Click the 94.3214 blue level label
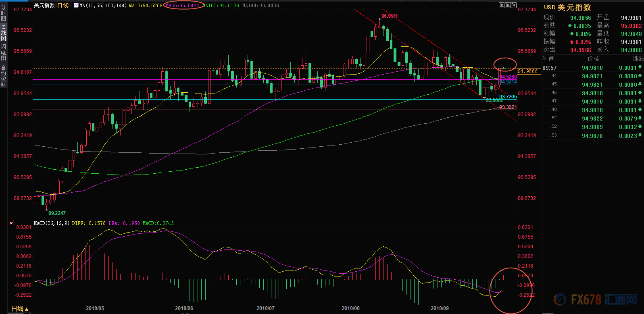The width and height of the screenshot is (644, 314). 508,82
